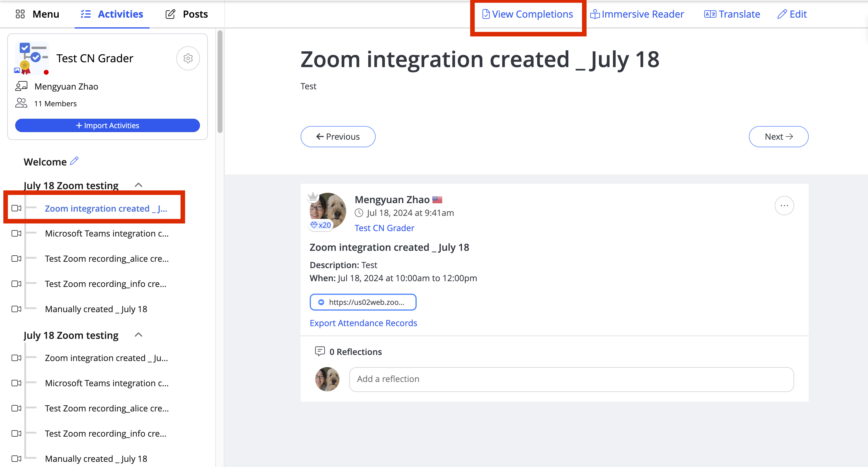Image resolution: width=868 pixels, height=467 pixels.
Task: Collapse second July 18 Zoom testing section
Action: pyautogui.click(x=139, y=335)
